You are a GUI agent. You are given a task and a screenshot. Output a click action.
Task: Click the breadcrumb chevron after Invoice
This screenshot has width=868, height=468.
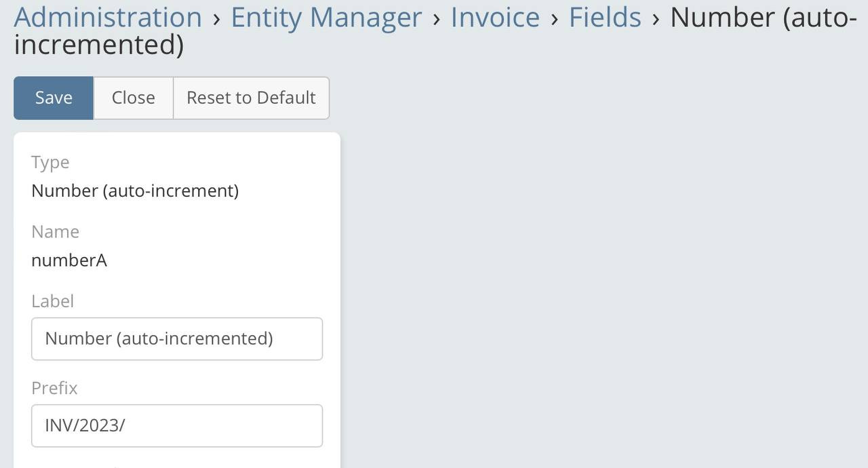(555, 18)
